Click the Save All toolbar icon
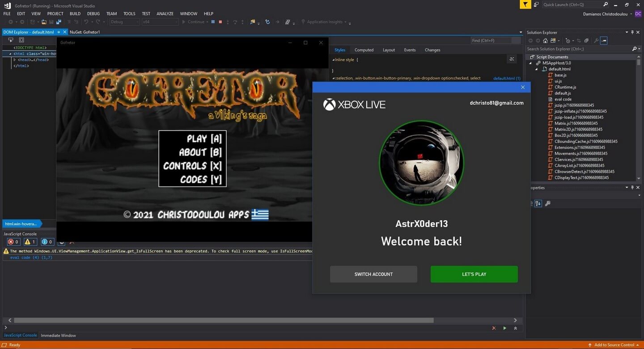Screen dimensions: 644x349 point(59,22)
